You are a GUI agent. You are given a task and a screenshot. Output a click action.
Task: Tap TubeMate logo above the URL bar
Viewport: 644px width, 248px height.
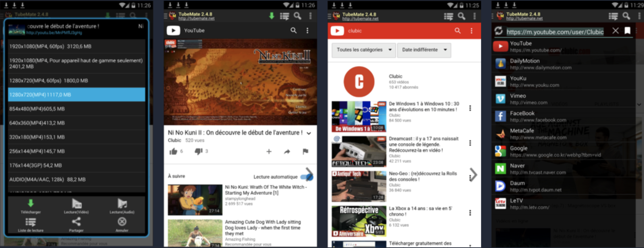click(x=500, y=16)
